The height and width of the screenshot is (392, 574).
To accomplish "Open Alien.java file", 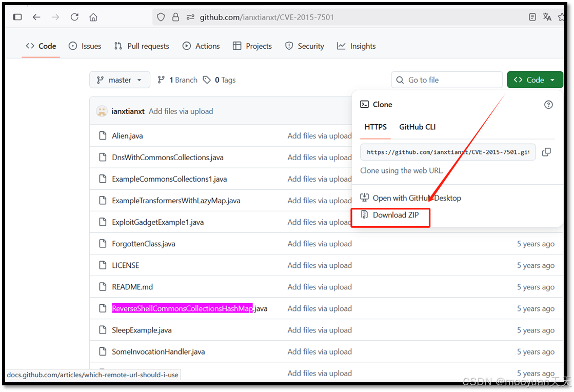I will coord(127,136).
